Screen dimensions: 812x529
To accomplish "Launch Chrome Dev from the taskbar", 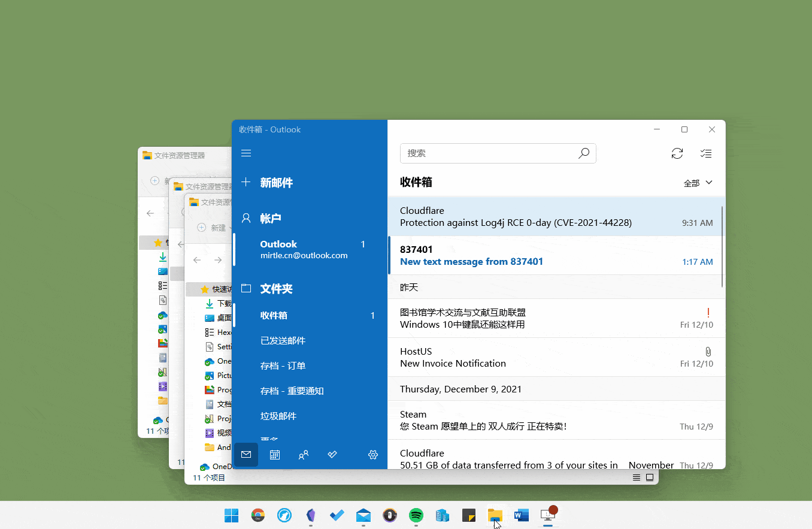I will [x=258, y=515].
